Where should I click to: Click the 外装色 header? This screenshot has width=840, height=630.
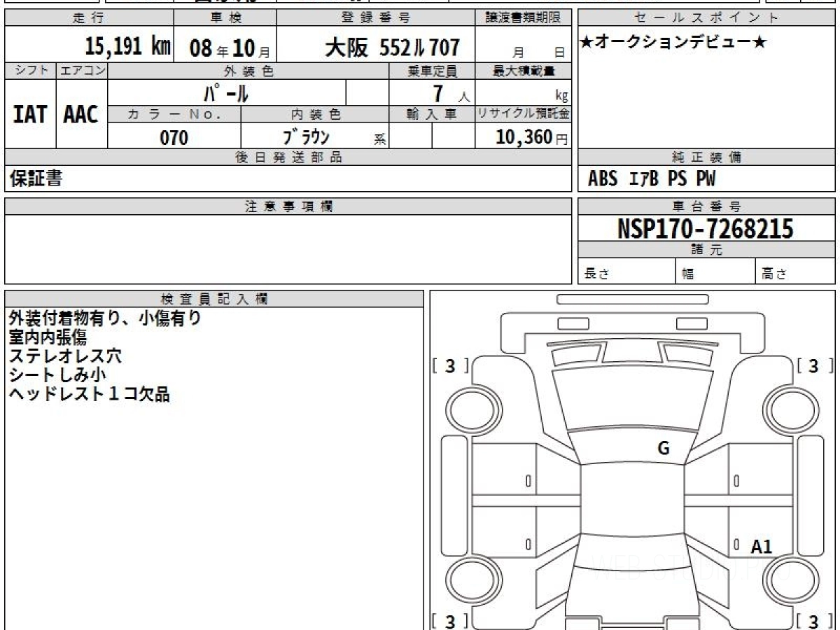point(248,71)
